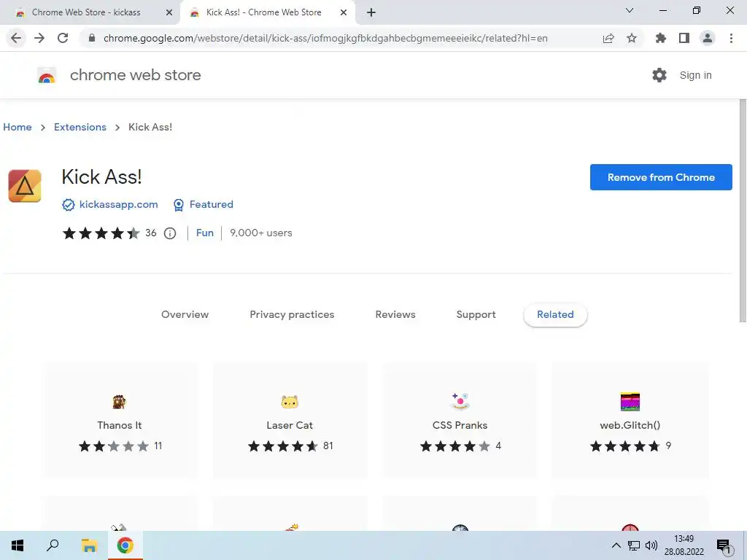Switch to the Chrome Web Store - kickass tab
Viewport: 747px width, 560px height.
click(x=86, y=12)
